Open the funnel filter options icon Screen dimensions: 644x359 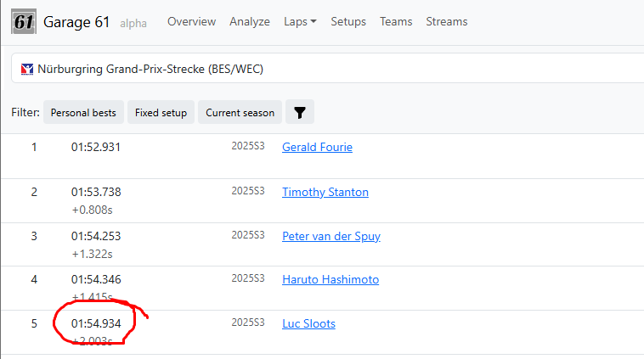pyautogui.click(x=300, y=112)
